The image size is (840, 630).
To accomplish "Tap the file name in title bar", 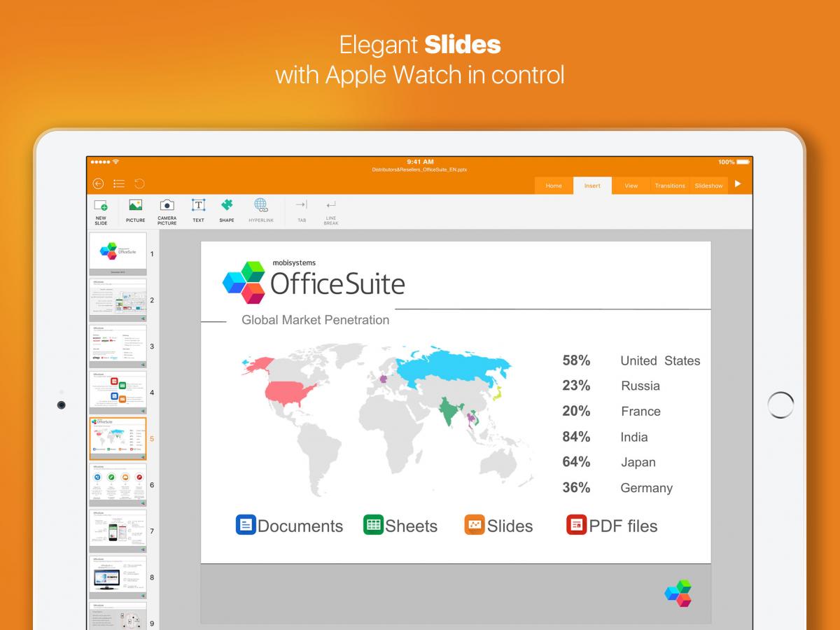I will (420, 169).
